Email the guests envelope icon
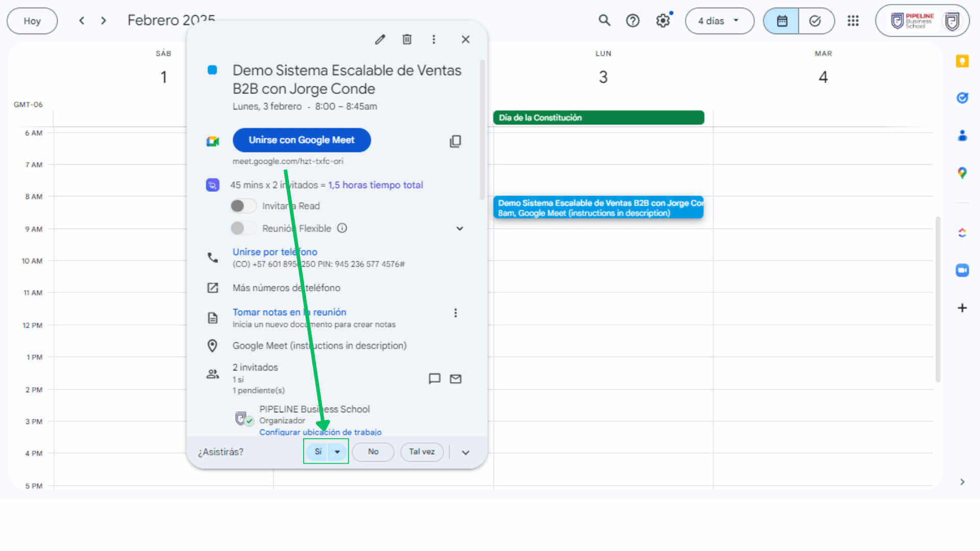 455,379
